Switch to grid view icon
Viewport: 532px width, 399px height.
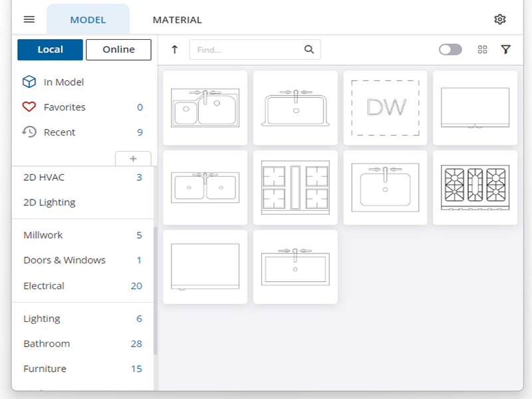pos(483,49)
